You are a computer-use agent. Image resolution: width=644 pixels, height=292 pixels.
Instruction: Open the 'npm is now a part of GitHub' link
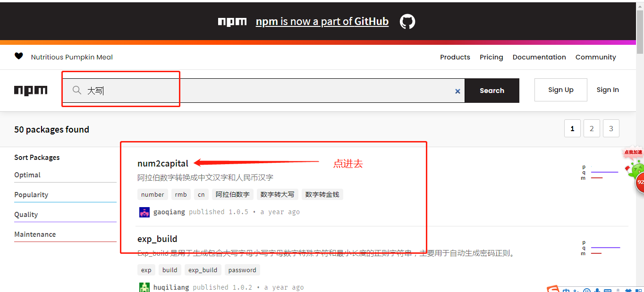[x=322, y=21]
